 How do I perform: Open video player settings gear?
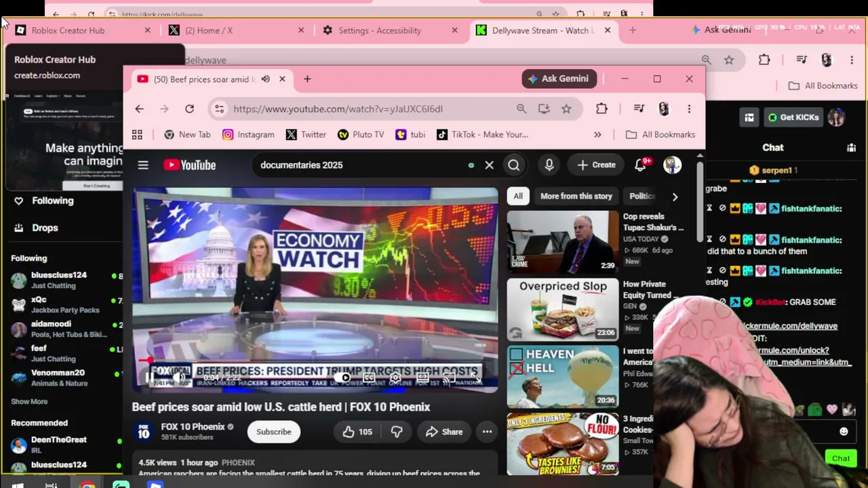pos(395,378)
